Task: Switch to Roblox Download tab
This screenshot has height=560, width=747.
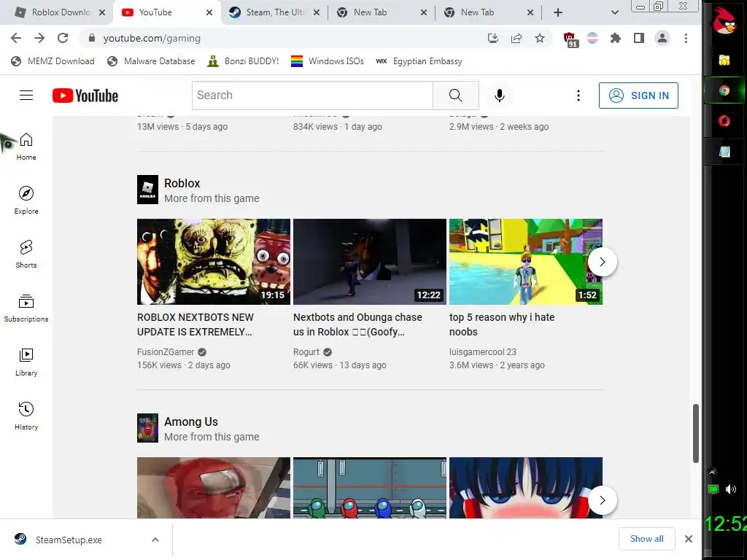Action: (60, 12)
